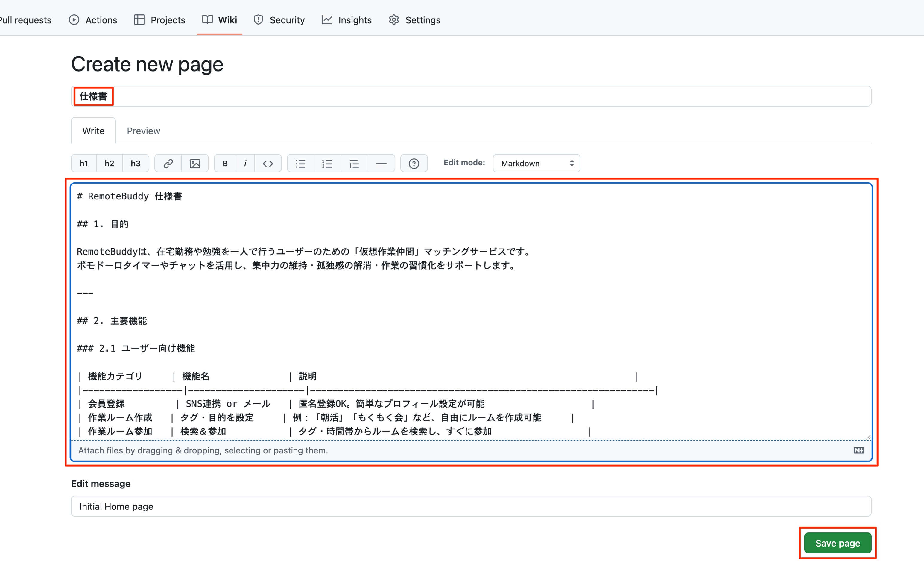
Task: Click the table header cell 機能カテゴリ
Action: point(115,376)
